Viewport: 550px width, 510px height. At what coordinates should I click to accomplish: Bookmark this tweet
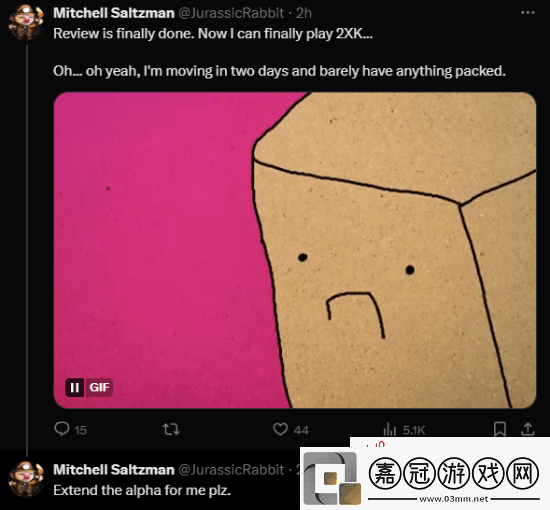pos(500,429)
